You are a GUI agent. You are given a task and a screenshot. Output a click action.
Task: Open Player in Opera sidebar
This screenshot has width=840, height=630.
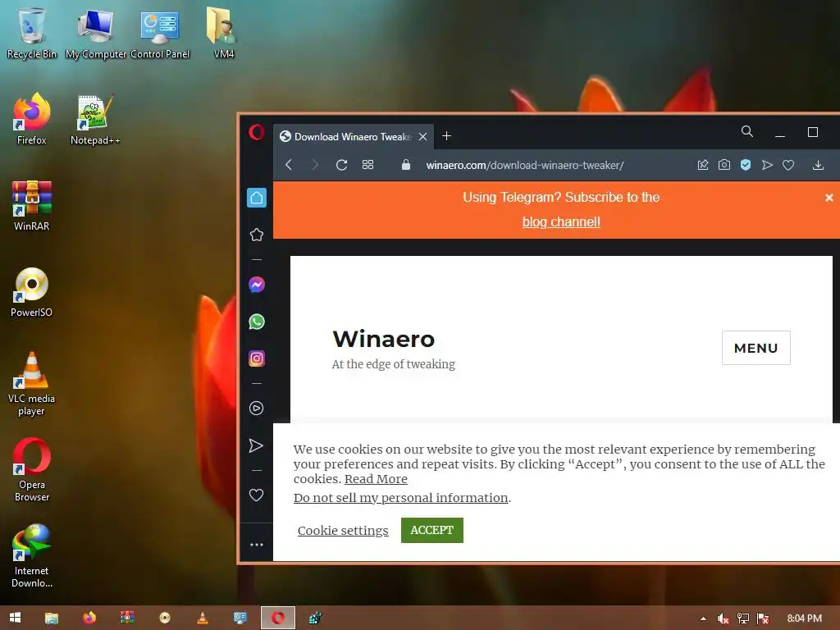coord(257,409)
